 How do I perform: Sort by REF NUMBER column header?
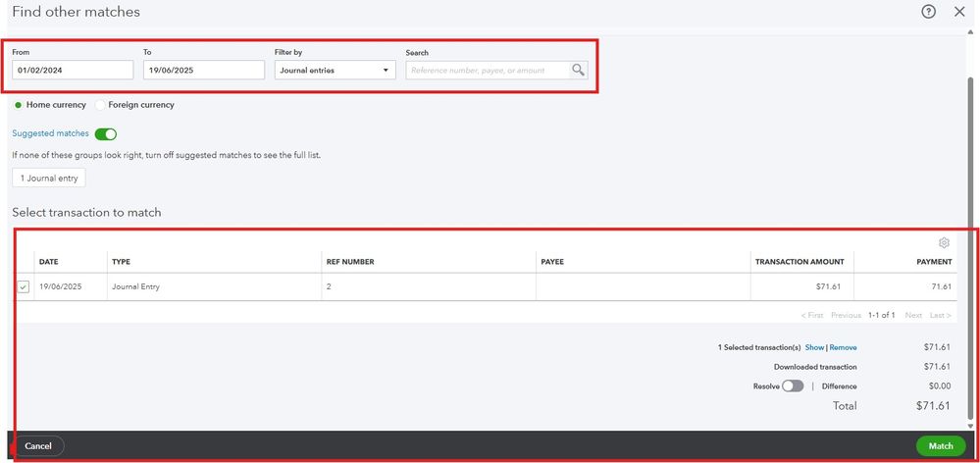point(350,262)
